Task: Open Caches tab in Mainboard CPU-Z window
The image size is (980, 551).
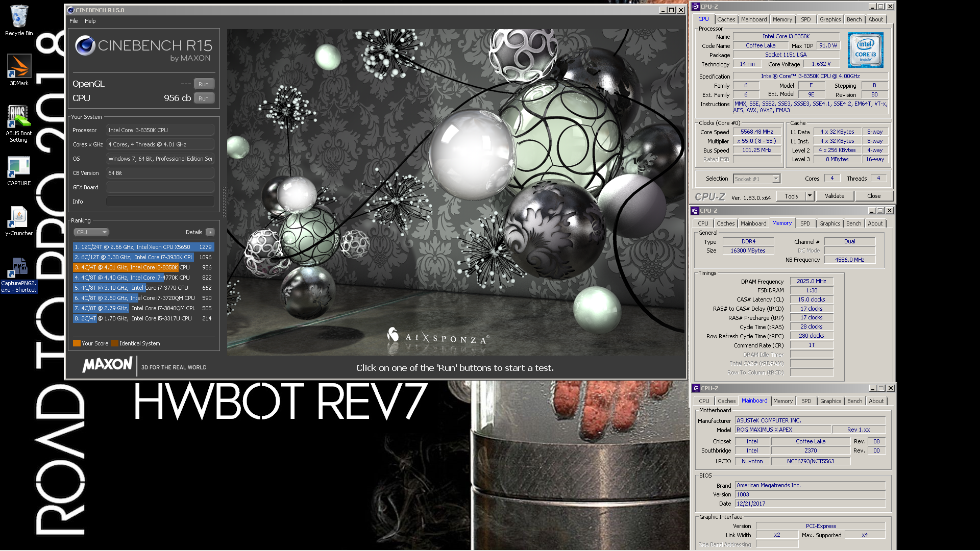Action: [x=726, y=401]
